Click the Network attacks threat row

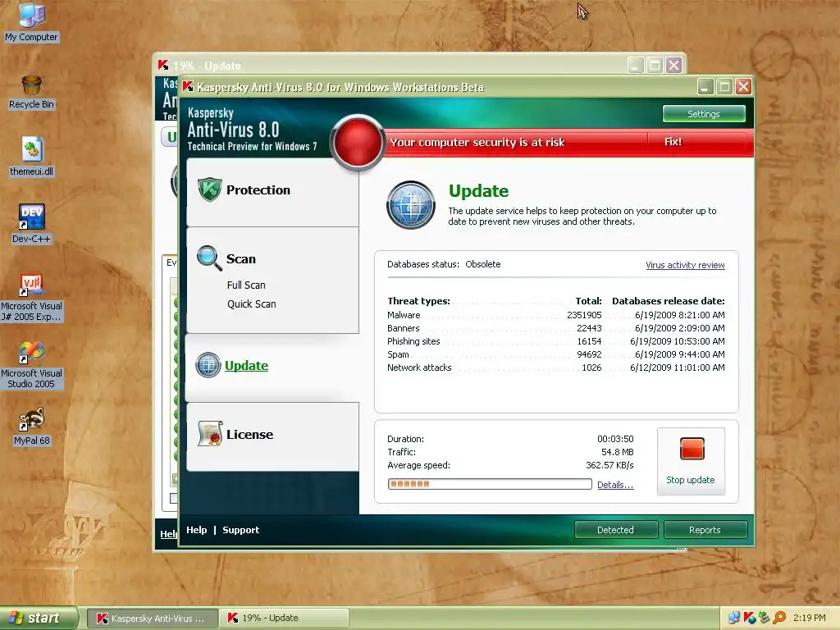(x=555, y=367)
